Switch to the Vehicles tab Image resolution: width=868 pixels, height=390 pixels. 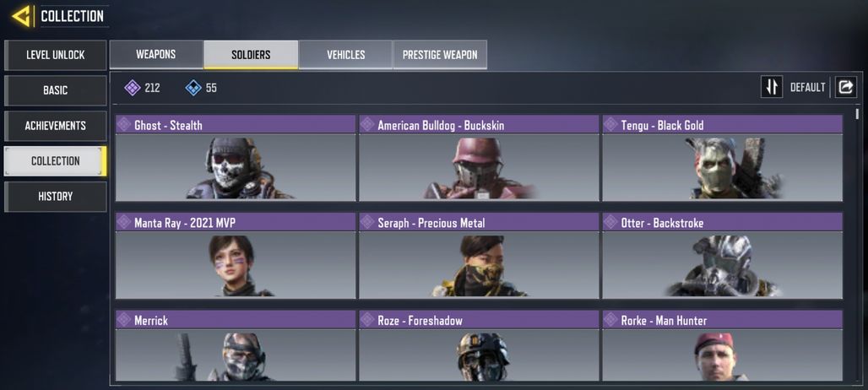(345, 54)
